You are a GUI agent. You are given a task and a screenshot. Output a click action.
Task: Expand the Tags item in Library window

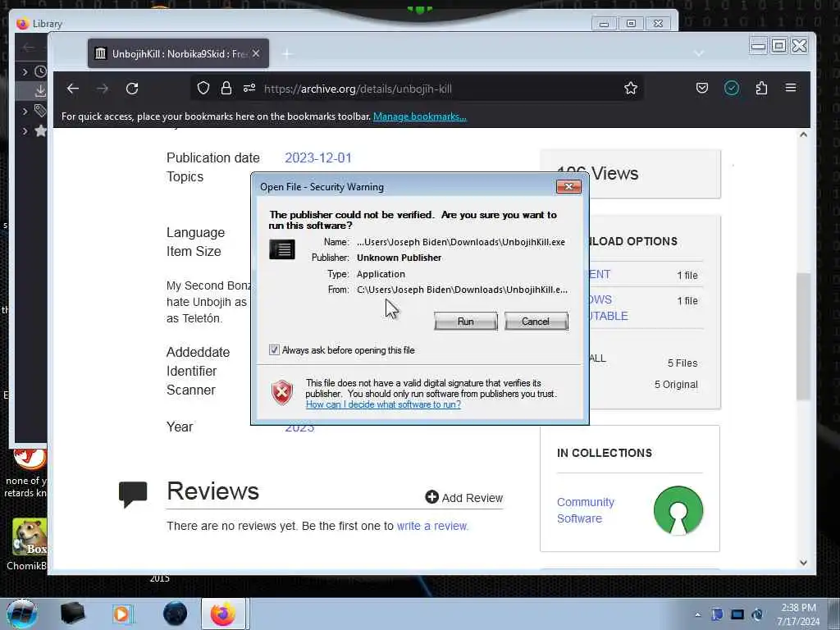point(25,111)
